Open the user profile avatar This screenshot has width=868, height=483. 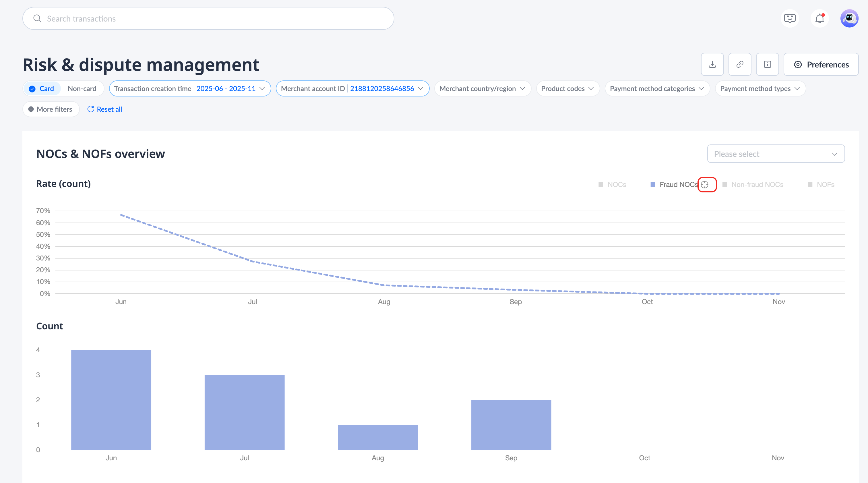[849, 18]
